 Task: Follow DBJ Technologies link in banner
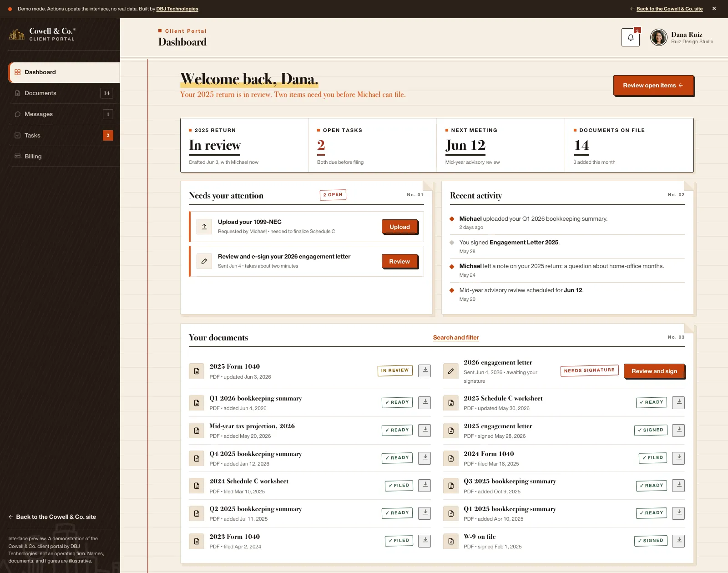[x=177, y=9]
